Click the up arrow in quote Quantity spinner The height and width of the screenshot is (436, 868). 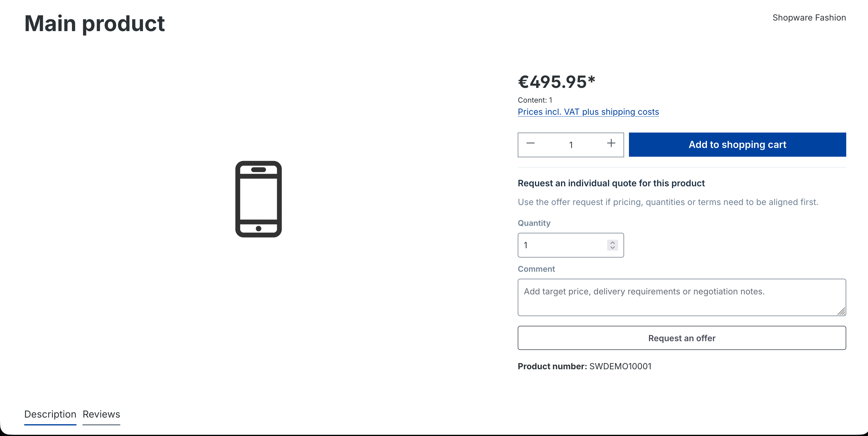pyautogui.click(x=612, y=242)
